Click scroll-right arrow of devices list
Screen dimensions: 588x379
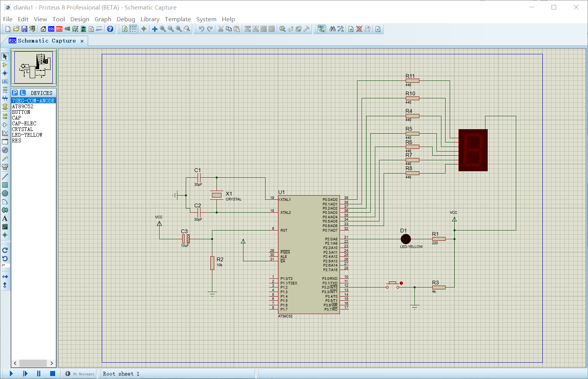coord(52,363)
